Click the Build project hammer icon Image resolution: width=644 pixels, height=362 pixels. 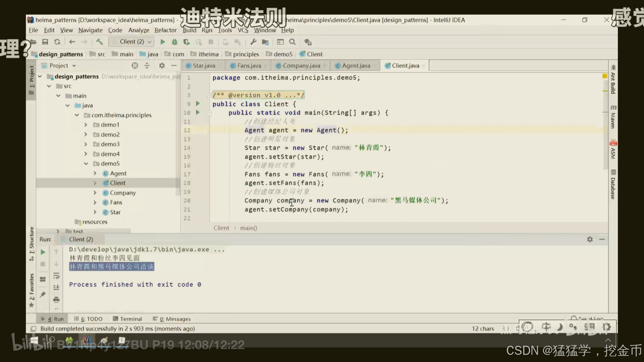pos(99,42)
